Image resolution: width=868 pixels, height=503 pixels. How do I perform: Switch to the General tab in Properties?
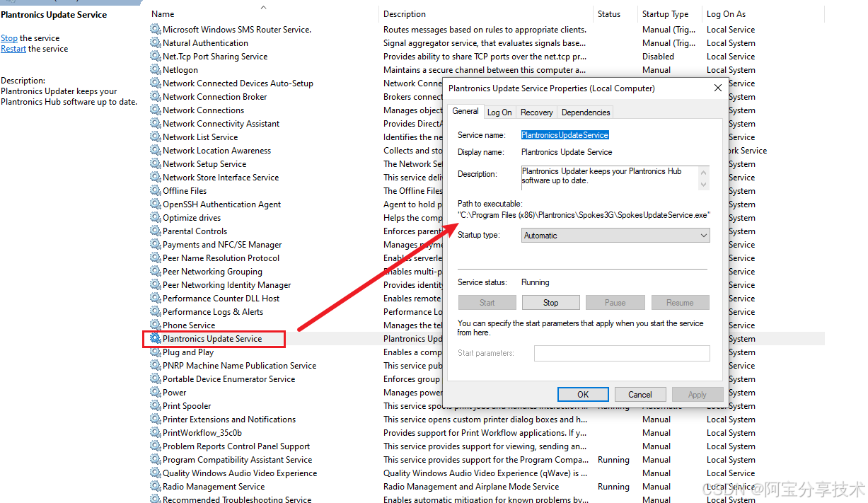(465, 111)
